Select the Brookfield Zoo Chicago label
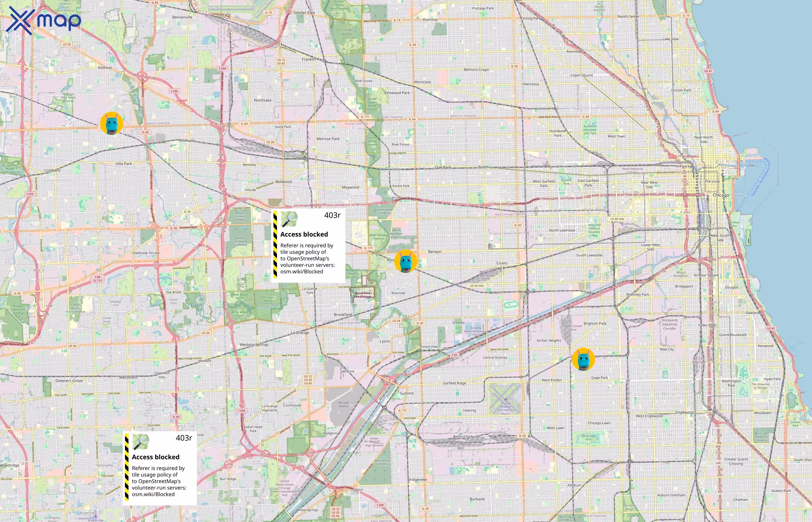Screen dimensions: 812x522 pyautogui.click(x=362, y=295)
